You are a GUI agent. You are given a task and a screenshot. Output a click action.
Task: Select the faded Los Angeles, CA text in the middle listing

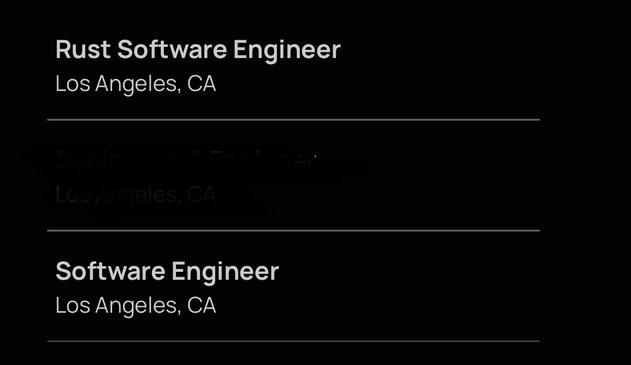[136, 195]
